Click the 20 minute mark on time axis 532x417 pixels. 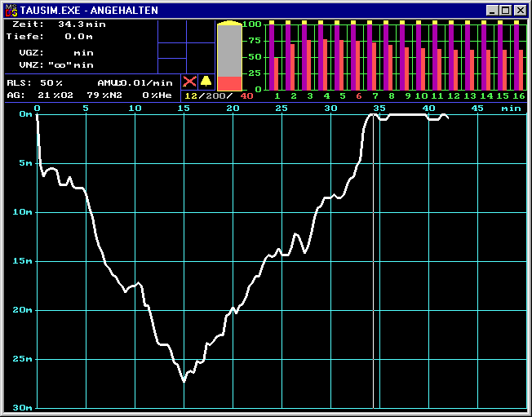pos(233,108)
